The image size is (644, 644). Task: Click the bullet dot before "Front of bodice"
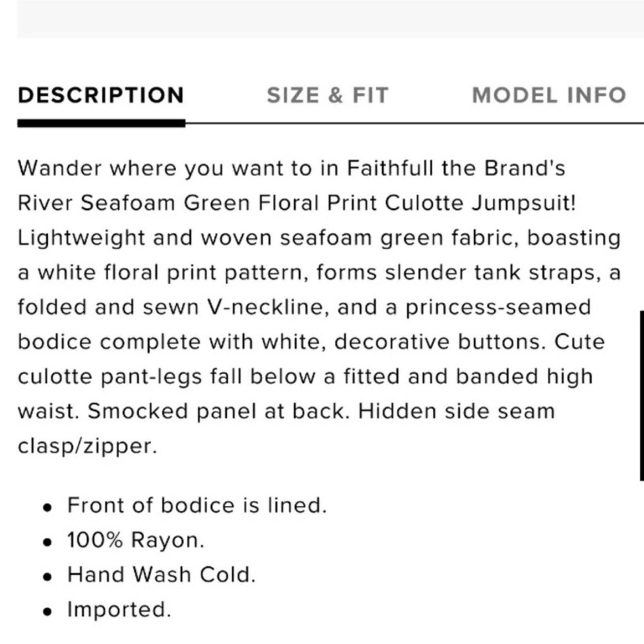point(48,508)
